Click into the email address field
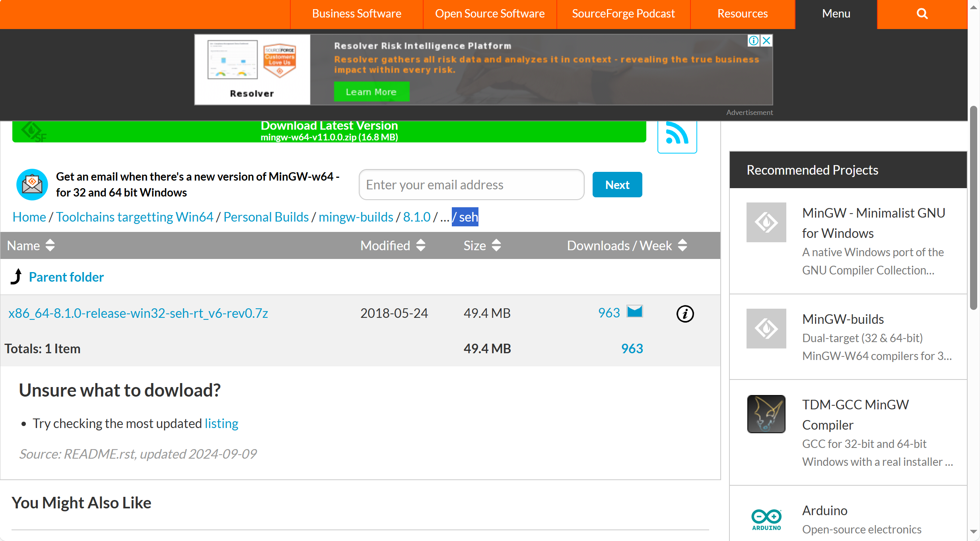980x541 pixels. pyautogui.click(x=471, y=185)
